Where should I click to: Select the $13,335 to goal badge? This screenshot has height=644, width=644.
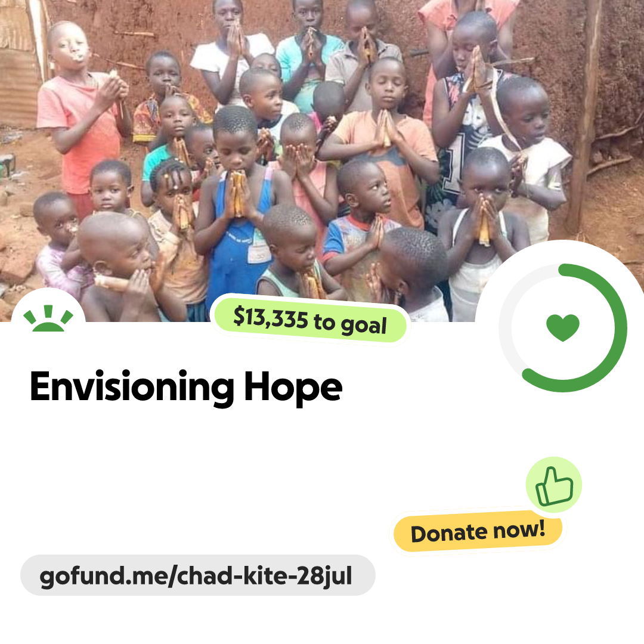310,320
